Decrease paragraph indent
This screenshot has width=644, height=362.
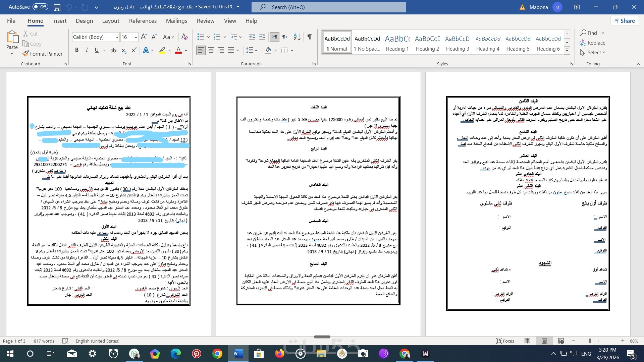(x=252, y=37)
